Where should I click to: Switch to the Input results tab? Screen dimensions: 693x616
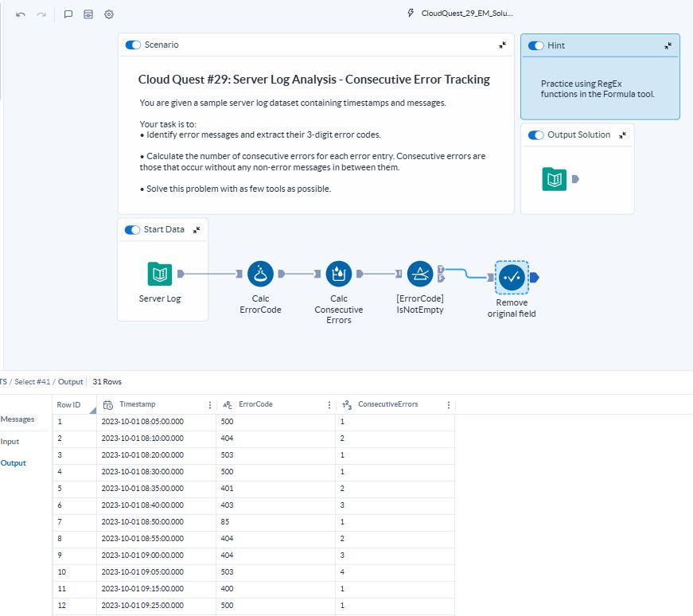[x=10, y=442]
